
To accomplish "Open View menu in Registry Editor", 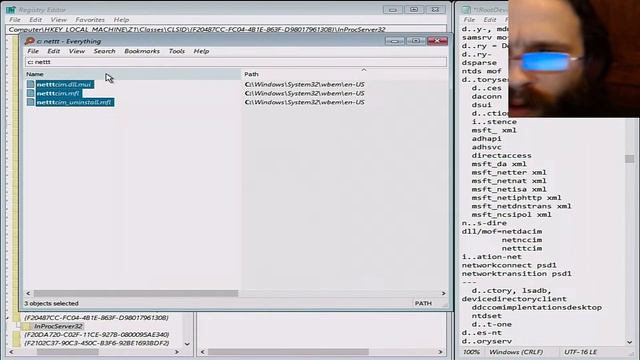I will [58, 20].
